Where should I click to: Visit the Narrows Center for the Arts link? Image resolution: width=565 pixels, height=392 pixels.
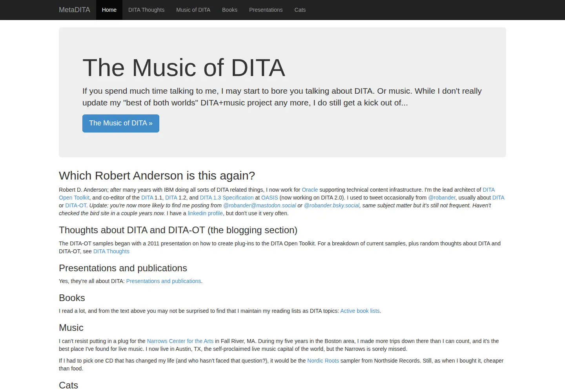[x=180, y=341]
